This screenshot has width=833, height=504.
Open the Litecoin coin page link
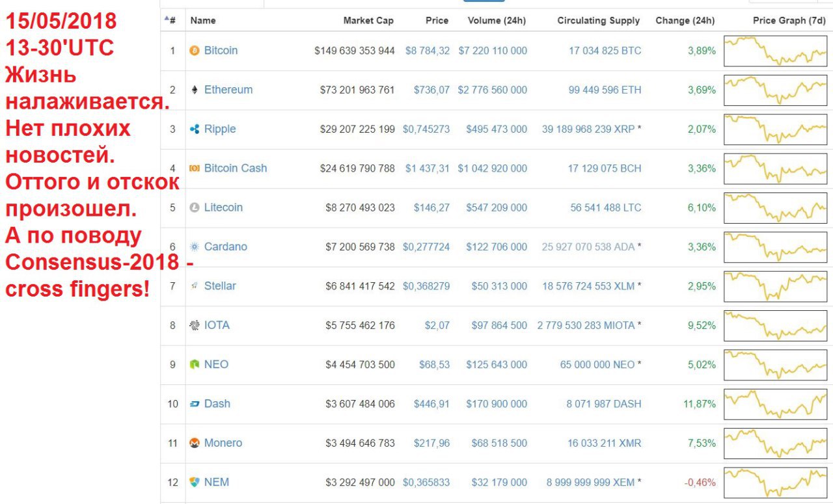coord(223,207)
